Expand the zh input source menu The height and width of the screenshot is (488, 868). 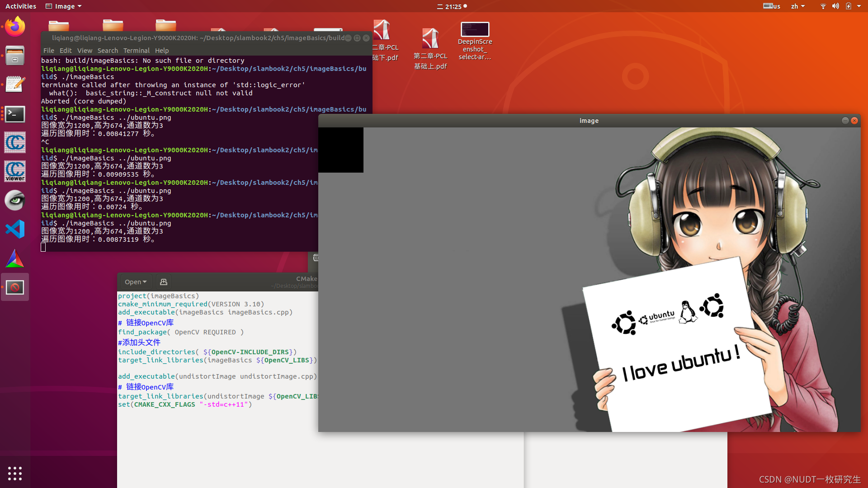[x=797, y=6]
